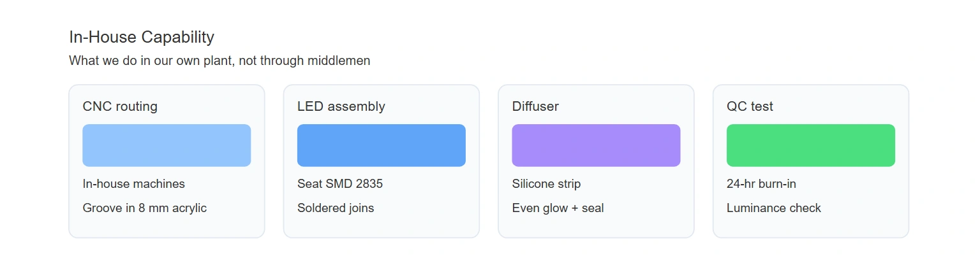Click 'Even glow + seal' line
This screenshot has width=980, height=256.
[x=558, y=208]
